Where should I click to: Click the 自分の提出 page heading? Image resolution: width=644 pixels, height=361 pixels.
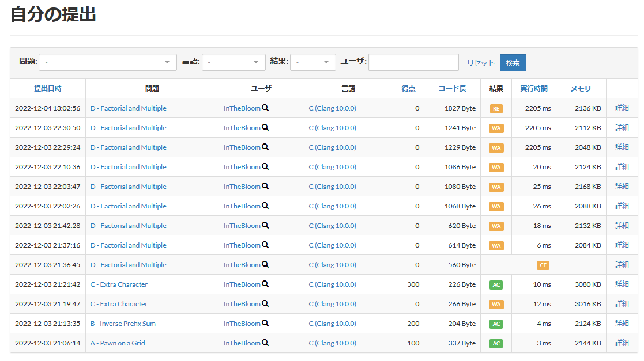tap(53, 14)
